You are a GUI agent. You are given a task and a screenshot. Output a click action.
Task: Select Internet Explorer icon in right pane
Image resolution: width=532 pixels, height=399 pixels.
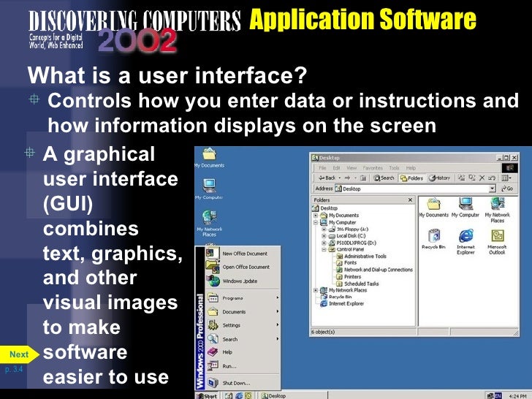point(465,242)
